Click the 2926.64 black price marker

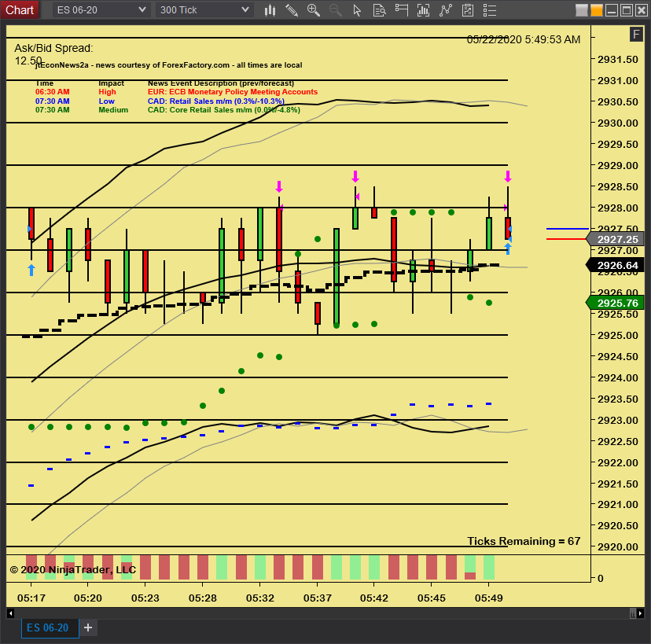pos(616,265)
